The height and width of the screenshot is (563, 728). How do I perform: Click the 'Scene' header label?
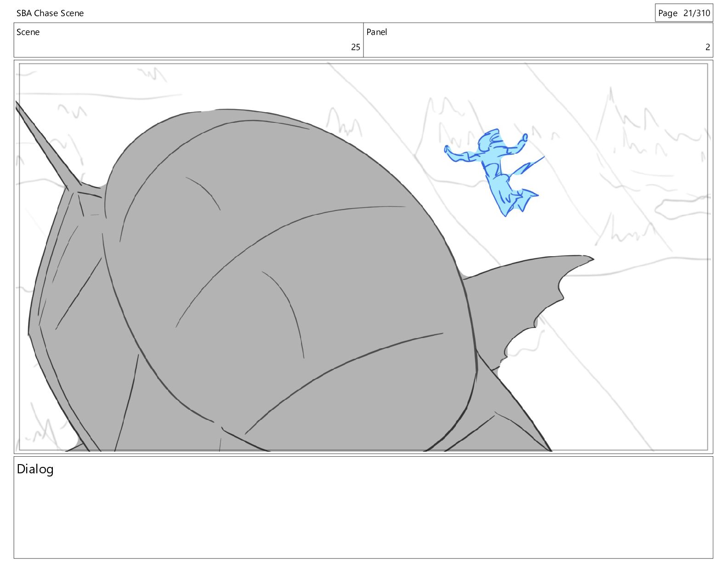[x=28, y=32]
